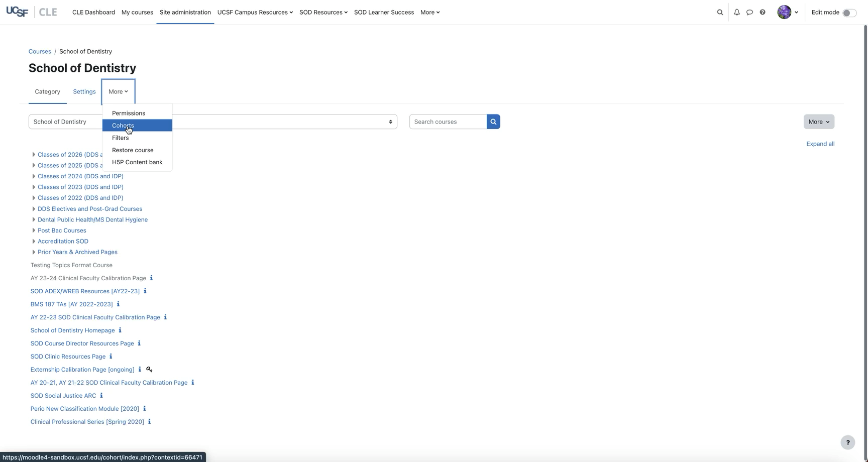
Task: Open H5P Content bank menu entry
Action: pyautogui.click(x=137, y=162)
